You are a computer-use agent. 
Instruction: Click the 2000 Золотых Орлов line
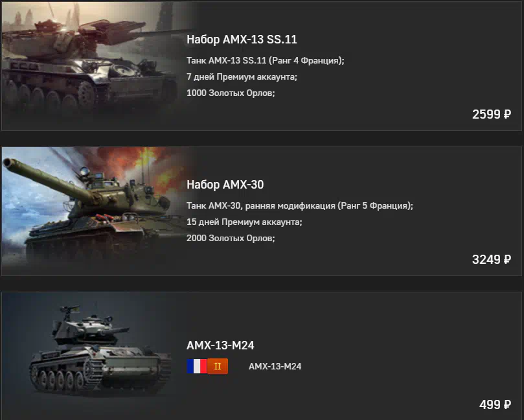click(x=231, y=238)
